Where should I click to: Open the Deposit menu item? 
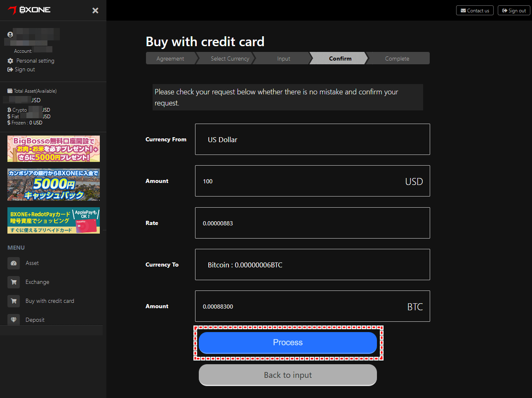[35, 320]
